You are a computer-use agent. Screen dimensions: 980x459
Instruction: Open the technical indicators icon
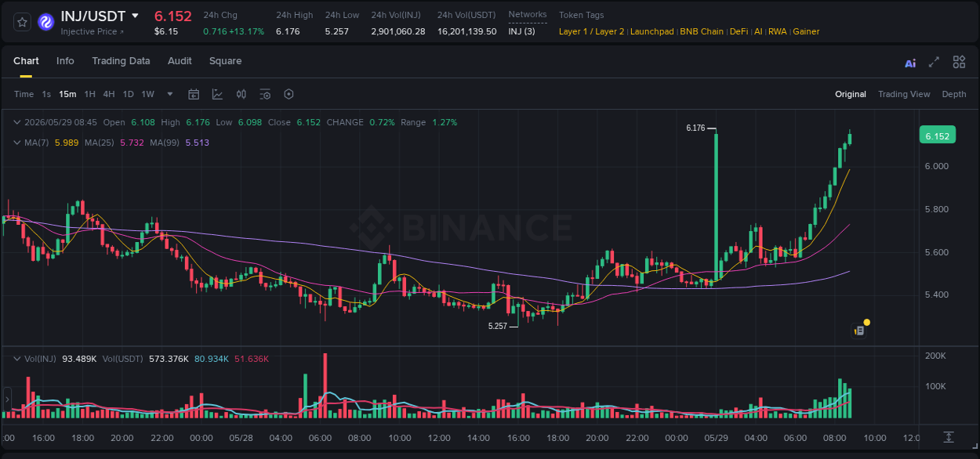point(217,94)
